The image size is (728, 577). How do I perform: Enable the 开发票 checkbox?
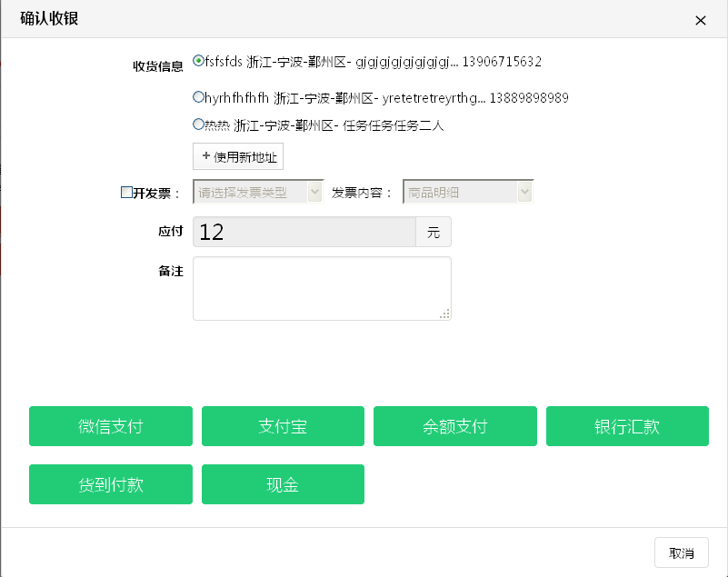click(x=126, y=193)
